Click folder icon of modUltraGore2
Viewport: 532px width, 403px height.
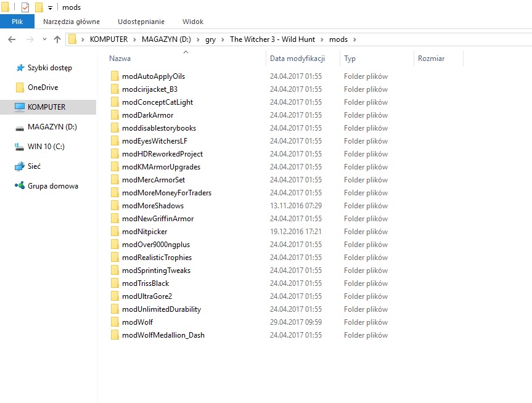[x=115, y=296]
